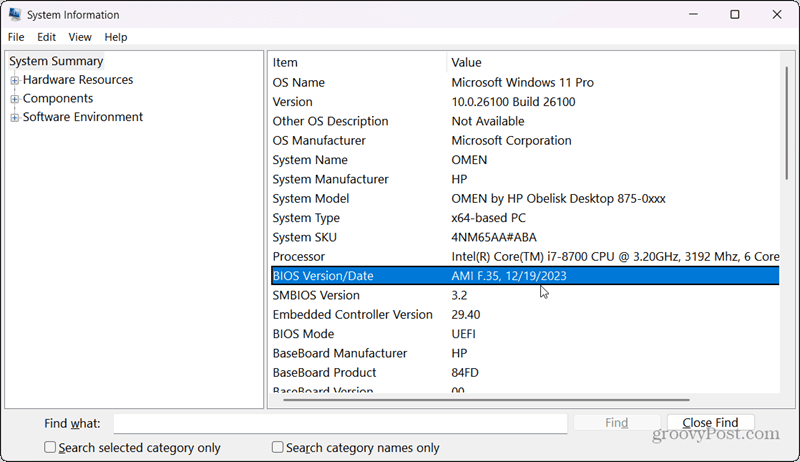Select the SMBIOS Version row

(x=525, y=295)
